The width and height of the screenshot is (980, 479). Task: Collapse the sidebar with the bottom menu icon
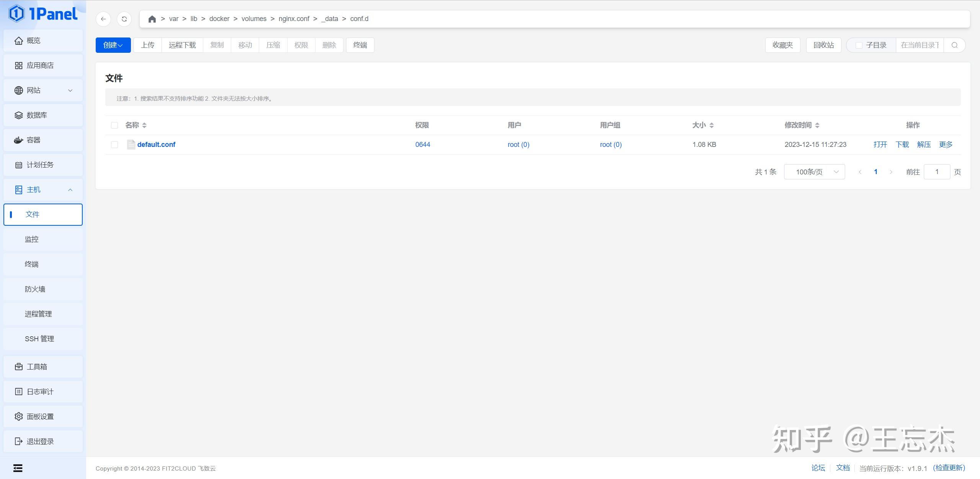(x=18, y=468)
